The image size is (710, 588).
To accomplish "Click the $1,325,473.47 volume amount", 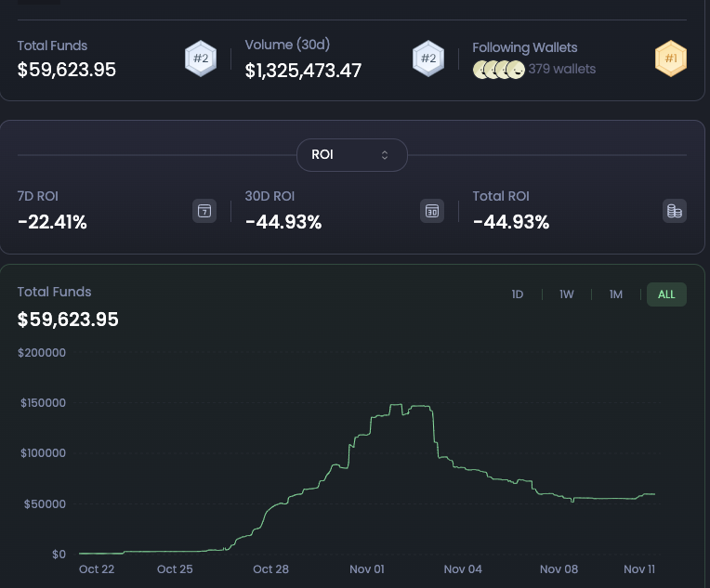I will pyautogui.click(x=303, y=71).
